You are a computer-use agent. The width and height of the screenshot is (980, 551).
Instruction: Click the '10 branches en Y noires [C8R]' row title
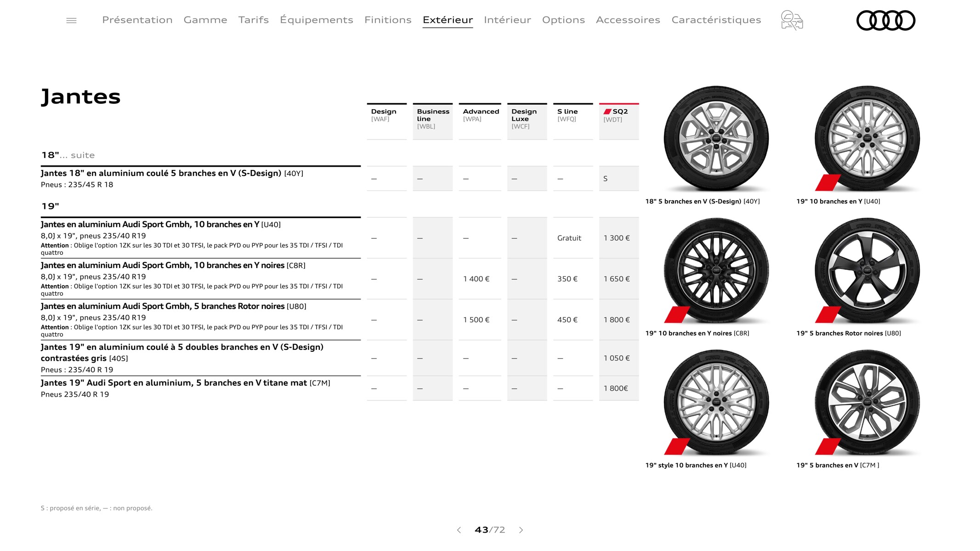[x=173, y=265]
